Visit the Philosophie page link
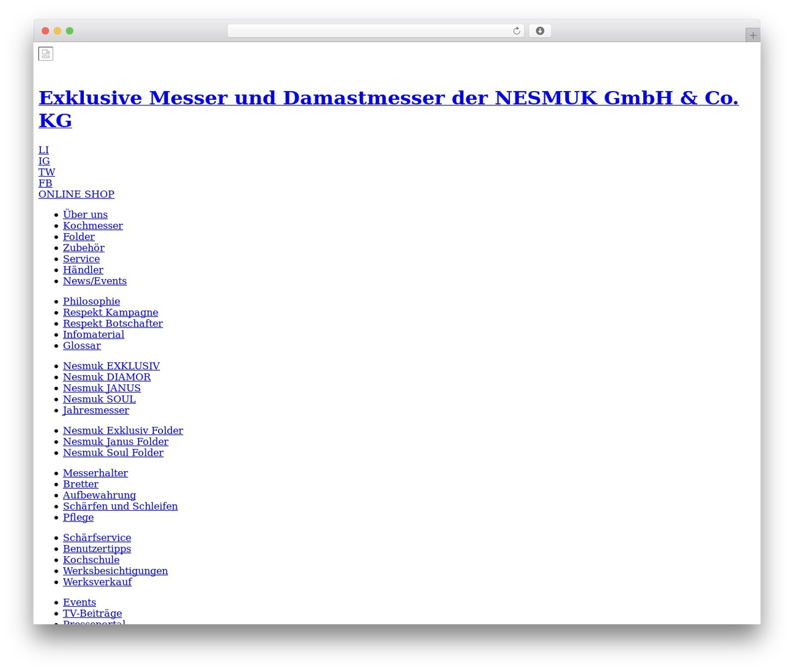This screenshot has width=794, height=672. click(x=91, y=302)
